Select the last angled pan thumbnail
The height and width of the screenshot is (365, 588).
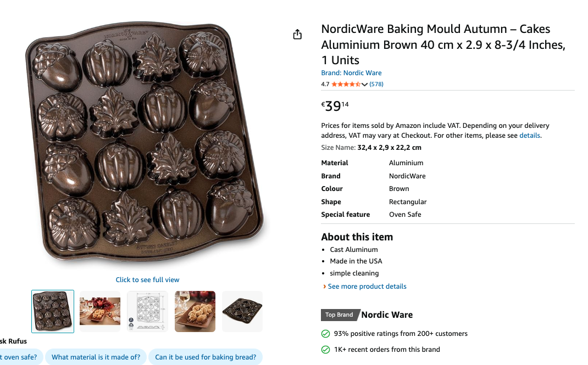point(242,311)
